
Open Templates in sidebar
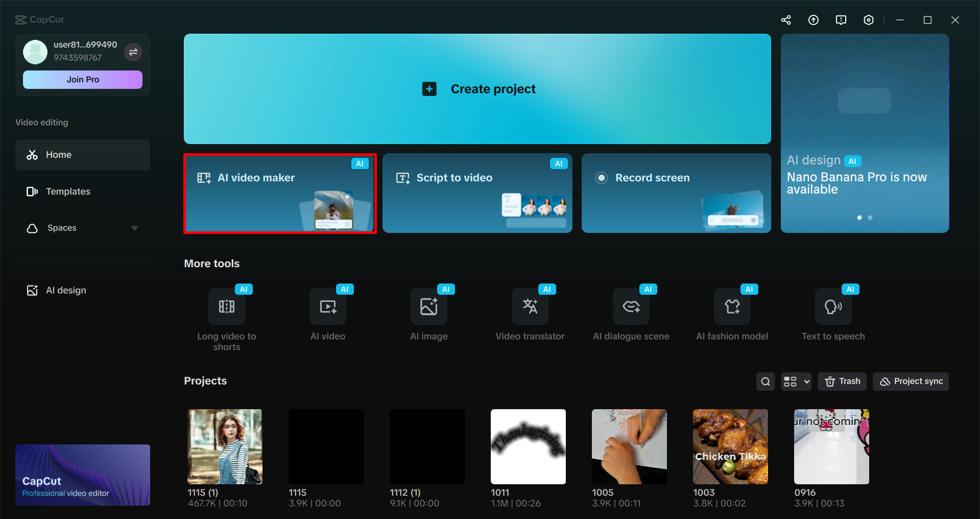coord(83,192)
